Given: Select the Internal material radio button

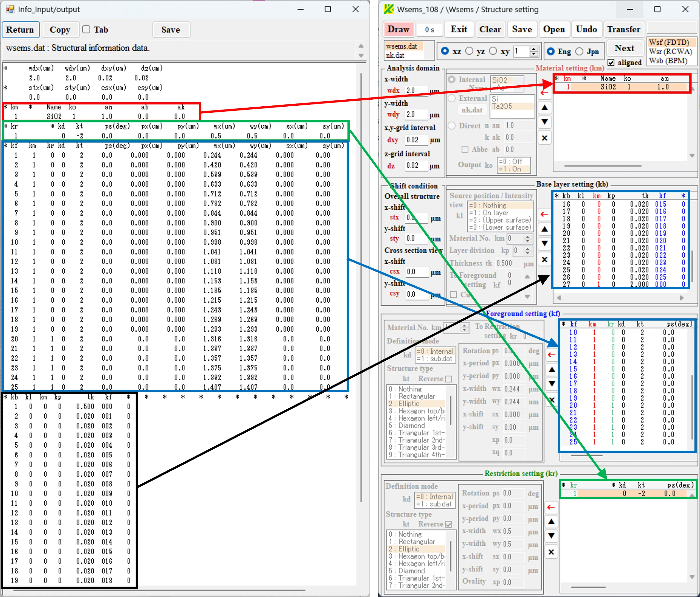Looking at the screenshot, I should pyautogui.click(x=452, y=79).
